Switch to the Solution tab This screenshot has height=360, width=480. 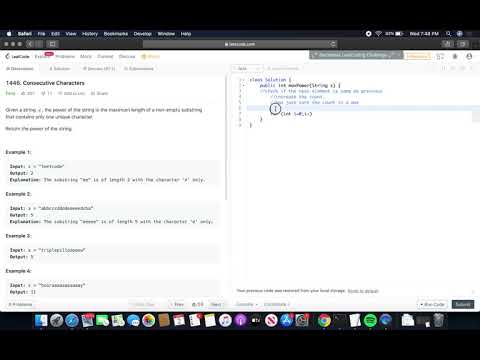(x=60, y=69)
